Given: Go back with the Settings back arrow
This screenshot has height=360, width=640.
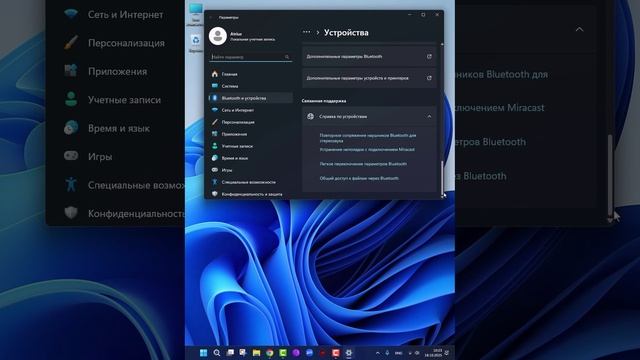Looking at the screenshot, I should point(211,18).
